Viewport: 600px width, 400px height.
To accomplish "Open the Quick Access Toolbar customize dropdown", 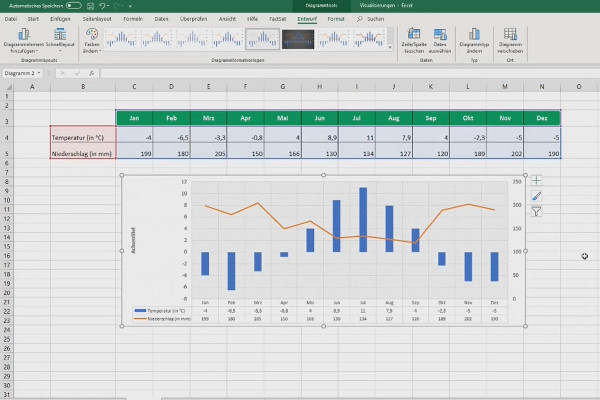I will pos(130,6).
